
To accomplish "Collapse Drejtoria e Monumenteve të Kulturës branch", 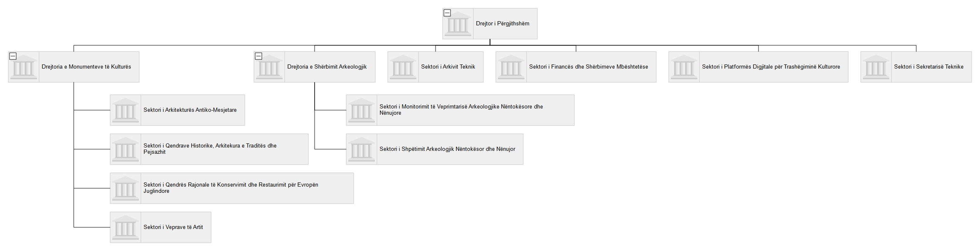I will pyautogui.click(x=13, y=56).
